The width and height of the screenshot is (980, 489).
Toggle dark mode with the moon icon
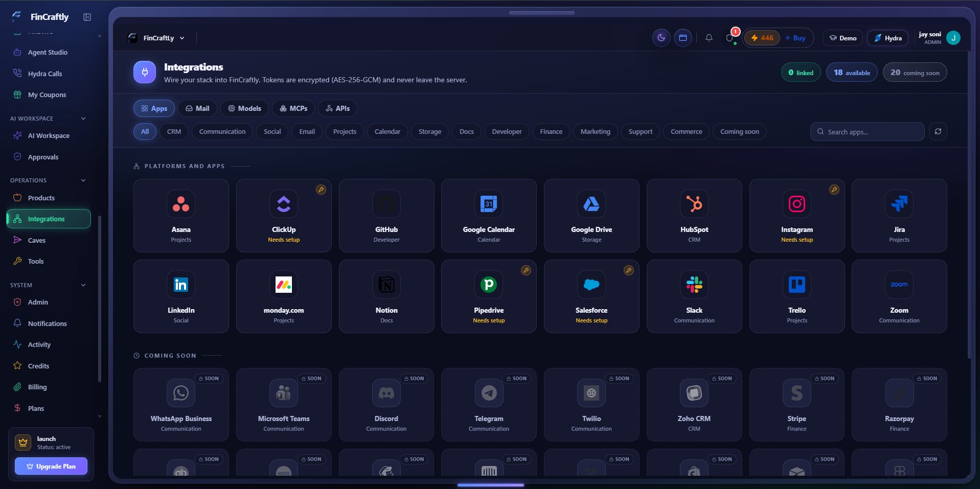pos(661,38)
